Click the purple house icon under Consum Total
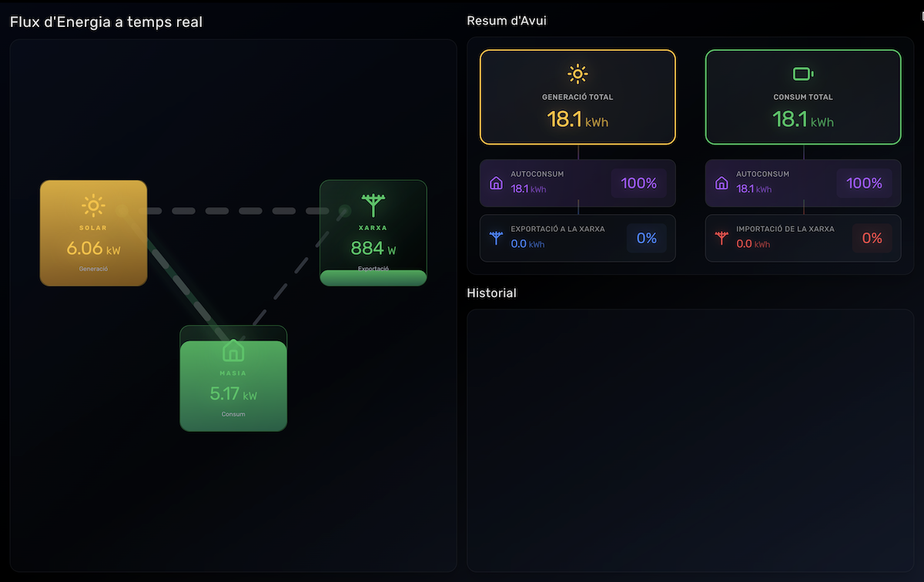The width and height of the screenshot is (924, 582). [x=721, y=183]
